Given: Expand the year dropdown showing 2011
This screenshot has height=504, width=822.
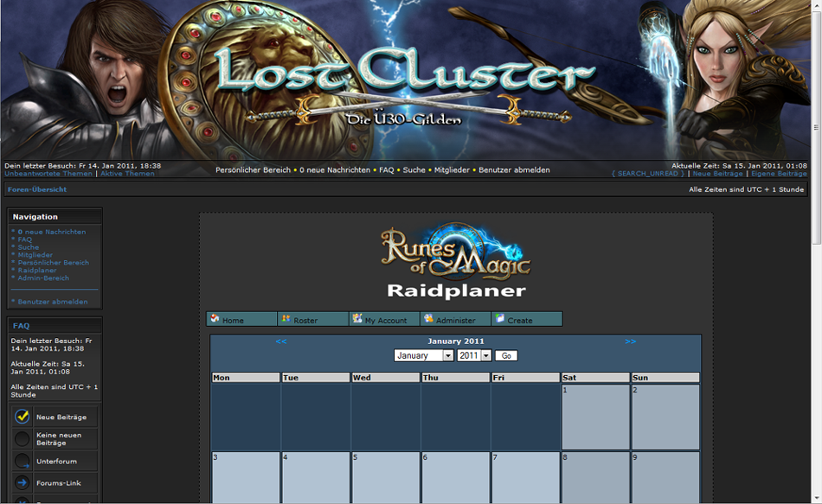Looking at the screenshot, I should click(474, 355).
